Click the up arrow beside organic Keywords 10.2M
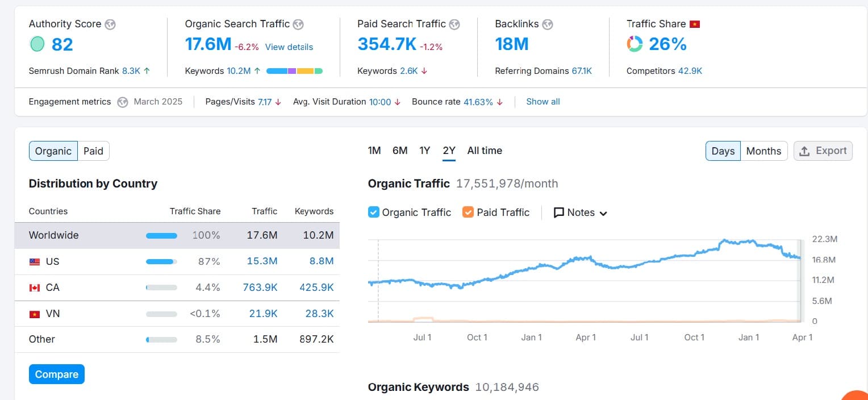 (257, 71)
